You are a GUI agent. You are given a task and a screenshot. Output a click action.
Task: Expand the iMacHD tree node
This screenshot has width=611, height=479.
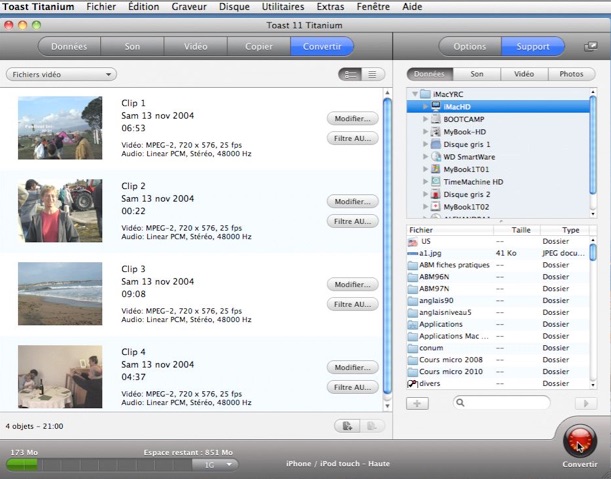coord(426,106)
